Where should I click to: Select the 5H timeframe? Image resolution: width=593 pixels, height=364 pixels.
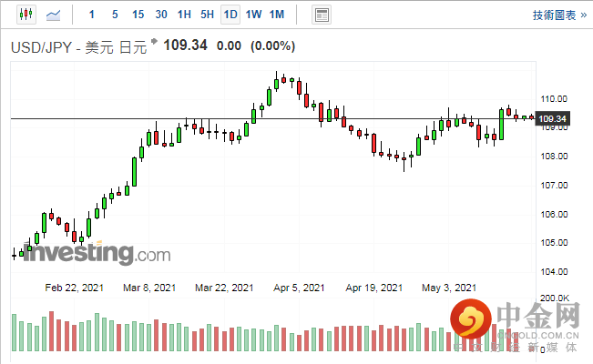pyautogui.click(x=208, y=15)
